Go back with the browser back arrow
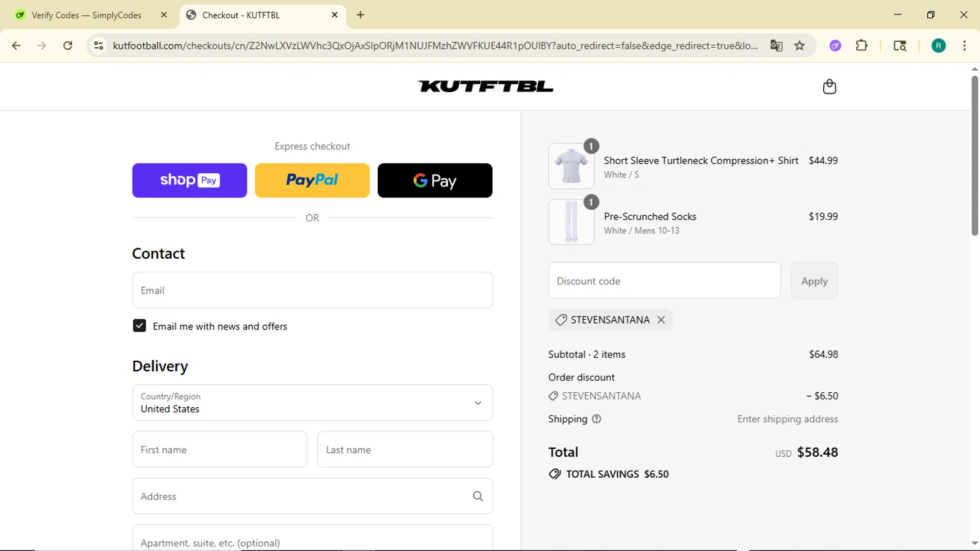The height and width of the screenshot is (551, 980). 16,46
